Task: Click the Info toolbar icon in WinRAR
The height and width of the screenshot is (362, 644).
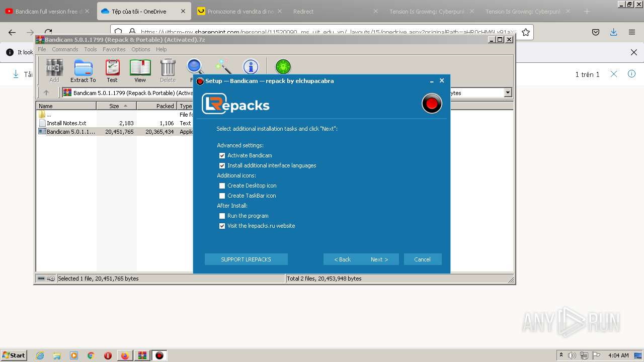Action: (x=251, y=67)
